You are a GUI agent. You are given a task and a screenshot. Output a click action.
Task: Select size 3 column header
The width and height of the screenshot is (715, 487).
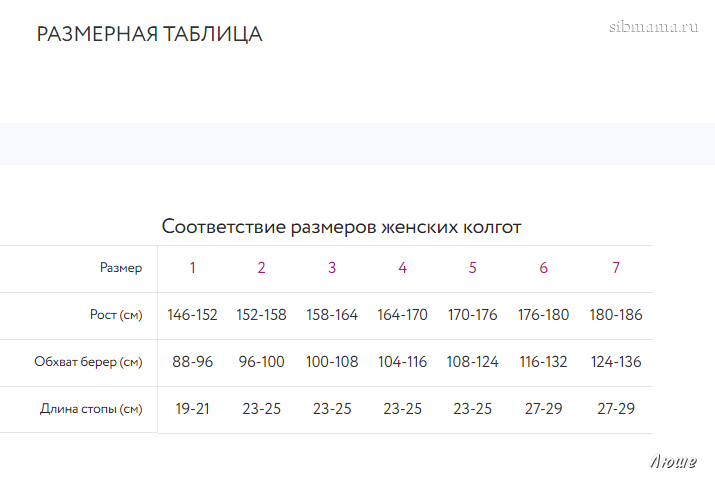[332, 268]
